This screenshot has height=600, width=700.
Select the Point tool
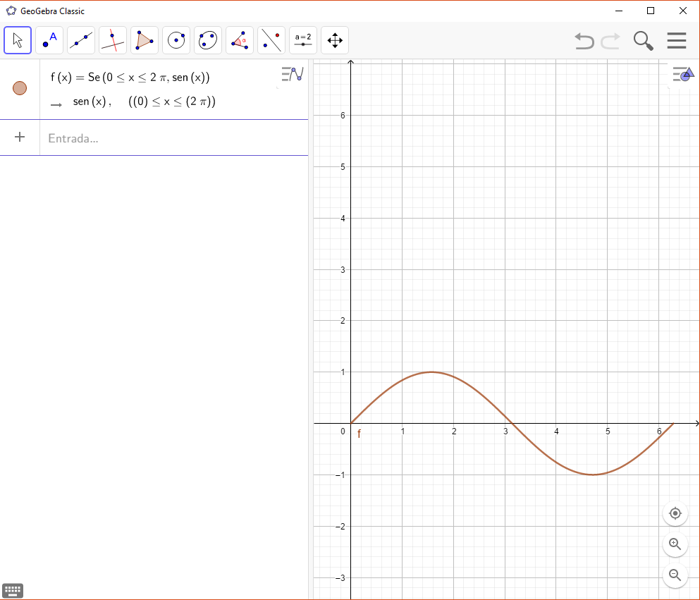point(49,40)
